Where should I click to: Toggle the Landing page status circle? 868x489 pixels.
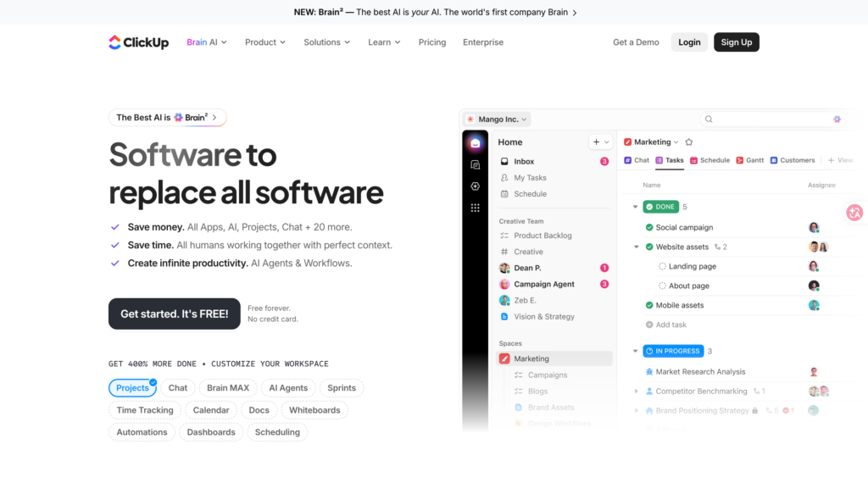[662, 266]
